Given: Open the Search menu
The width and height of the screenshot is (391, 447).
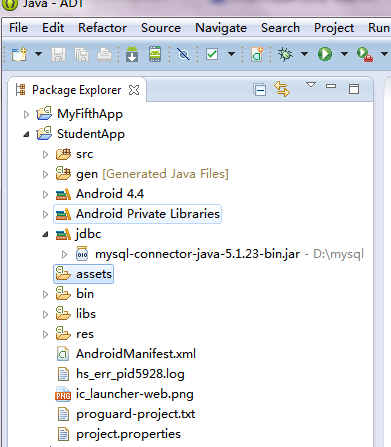Looking at the screenshot, I should pos(280,28).
